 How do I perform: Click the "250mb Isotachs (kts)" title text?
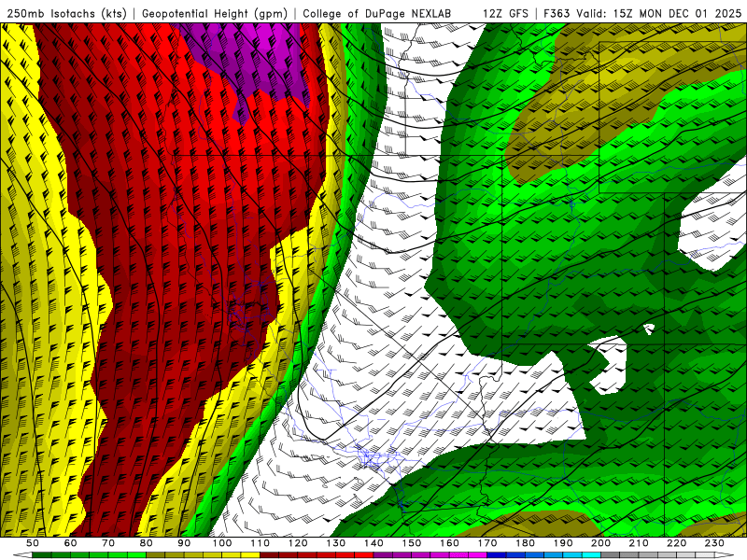66,13
